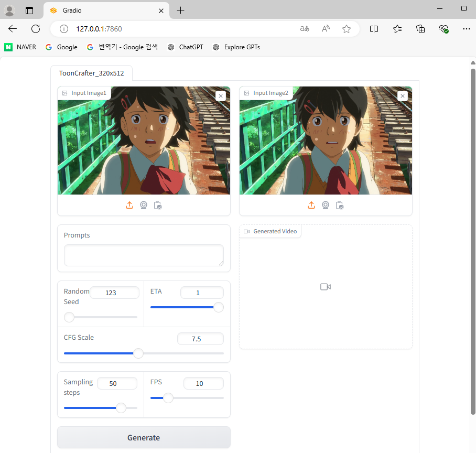Click the Prompts box resize grip
Image resolution: width=476 pixels, height=453 pixels.
221,263
